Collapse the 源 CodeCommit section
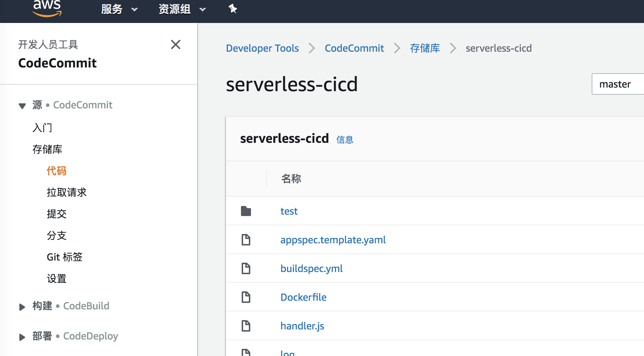 click(x=22, y=106)
